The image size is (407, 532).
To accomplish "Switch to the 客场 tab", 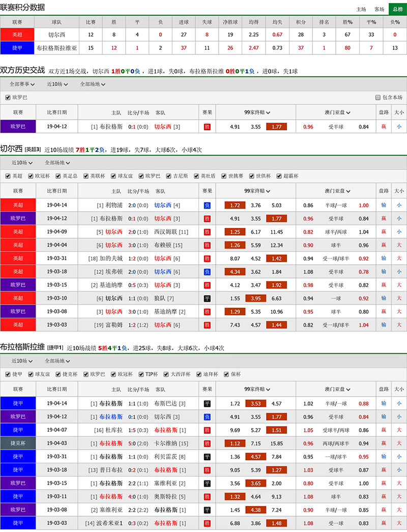I will (x=379, y=9).
